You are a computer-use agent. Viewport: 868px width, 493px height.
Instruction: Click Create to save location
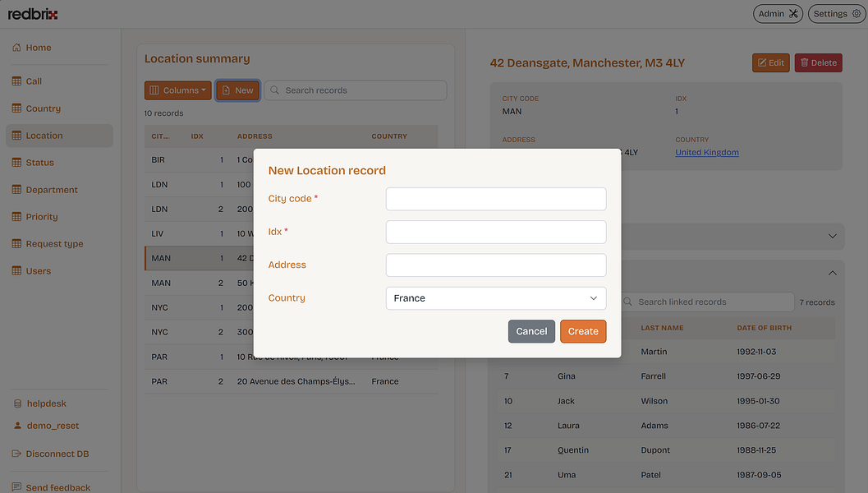coord(583,331)
